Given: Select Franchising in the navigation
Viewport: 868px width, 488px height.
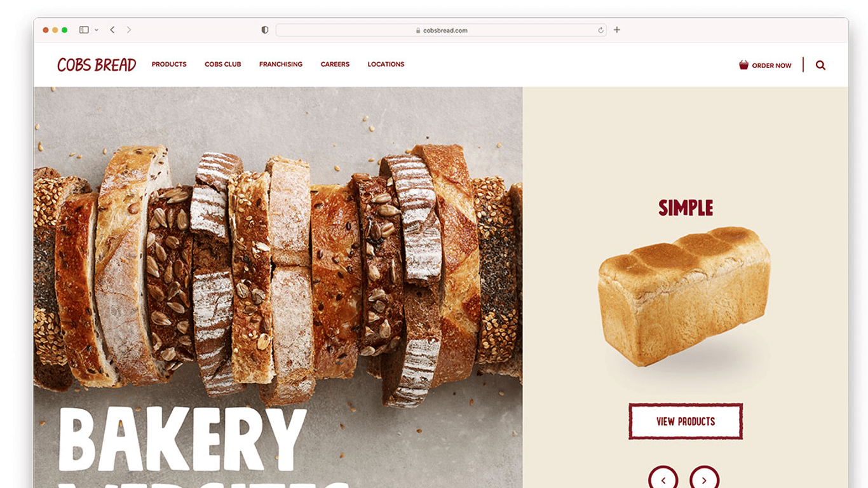Looking at the screenshot, I should pos(281,64).
